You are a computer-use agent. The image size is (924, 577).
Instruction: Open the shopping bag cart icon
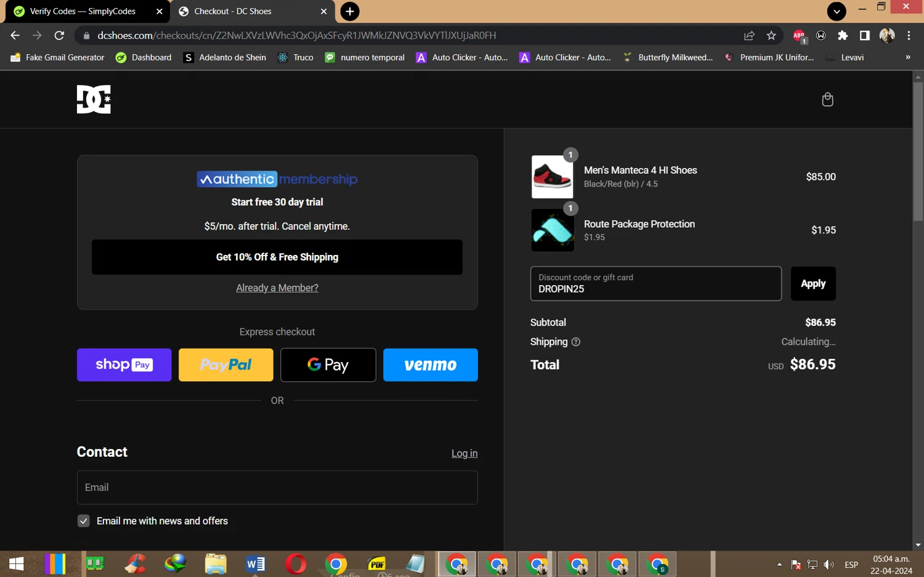(827, 99)
